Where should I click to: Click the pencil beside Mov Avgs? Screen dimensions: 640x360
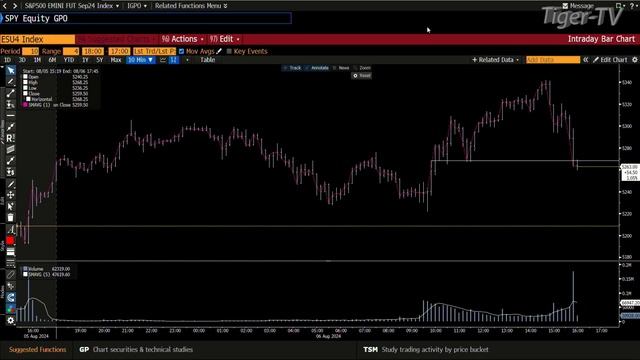[x=219, y=51]
